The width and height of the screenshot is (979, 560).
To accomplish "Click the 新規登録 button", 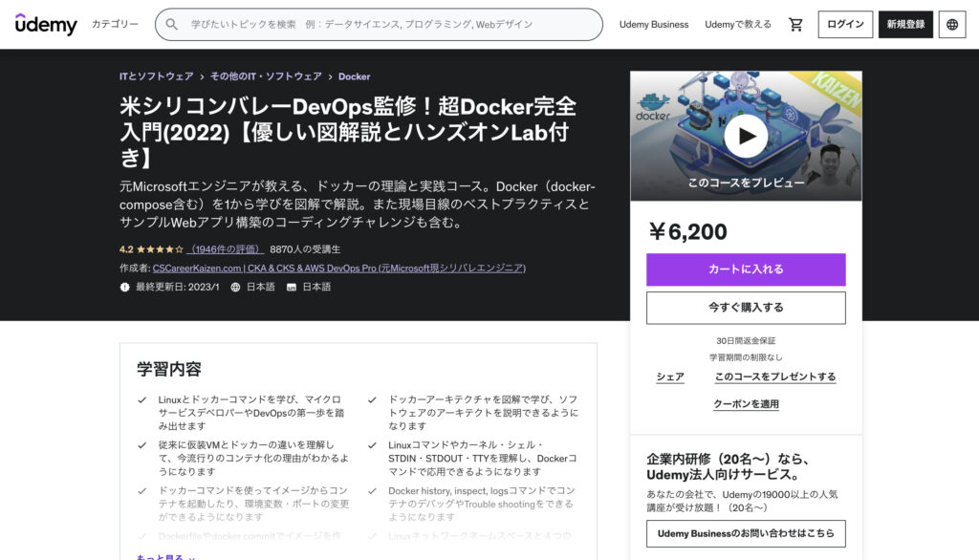I will tap(905, 24).
